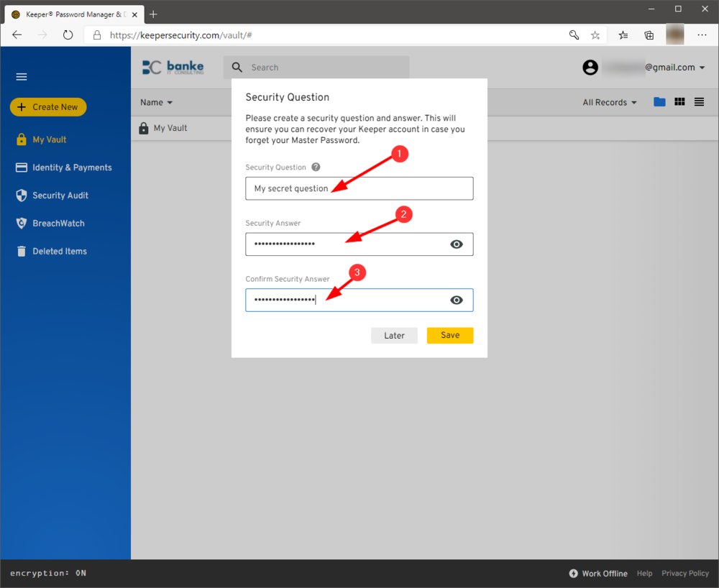The image size is (719, 588).
Task: Click the Deleted Items trash icon
Action: coord(22,251)
